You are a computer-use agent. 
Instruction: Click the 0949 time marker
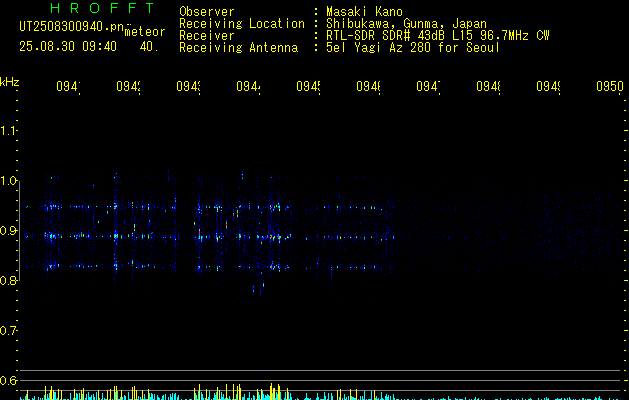[x=548, y=86]
